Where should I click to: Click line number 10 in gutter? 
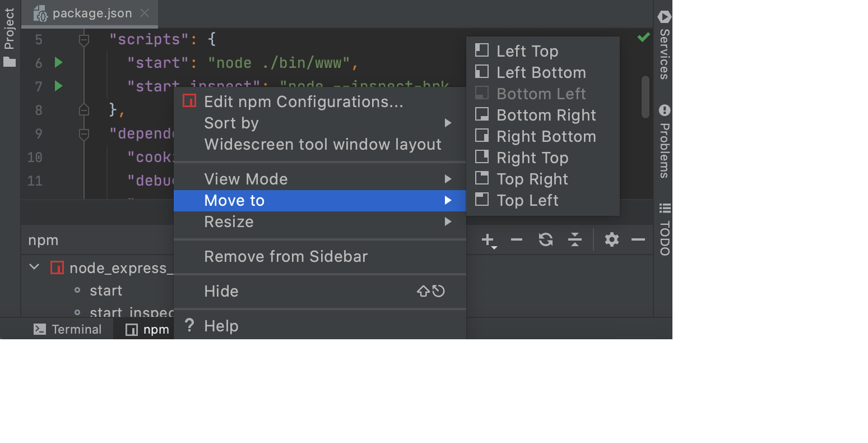click(x=35, y=157)
